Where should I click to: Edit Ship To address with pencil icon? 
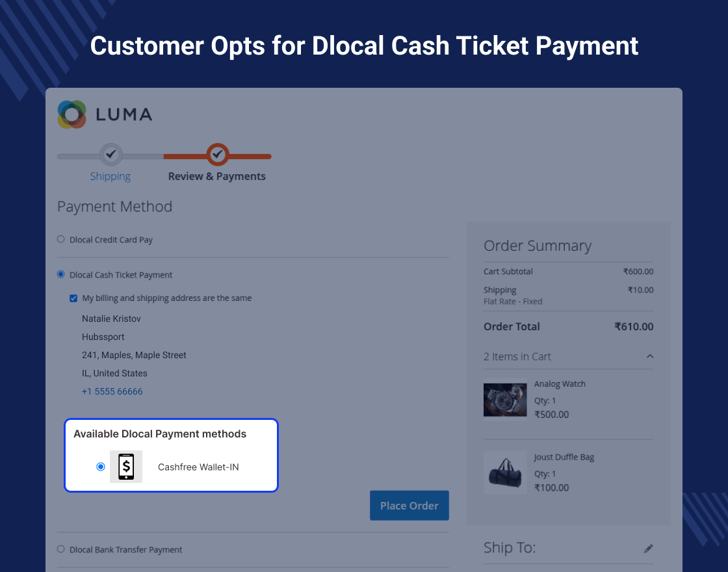[648, 549]
